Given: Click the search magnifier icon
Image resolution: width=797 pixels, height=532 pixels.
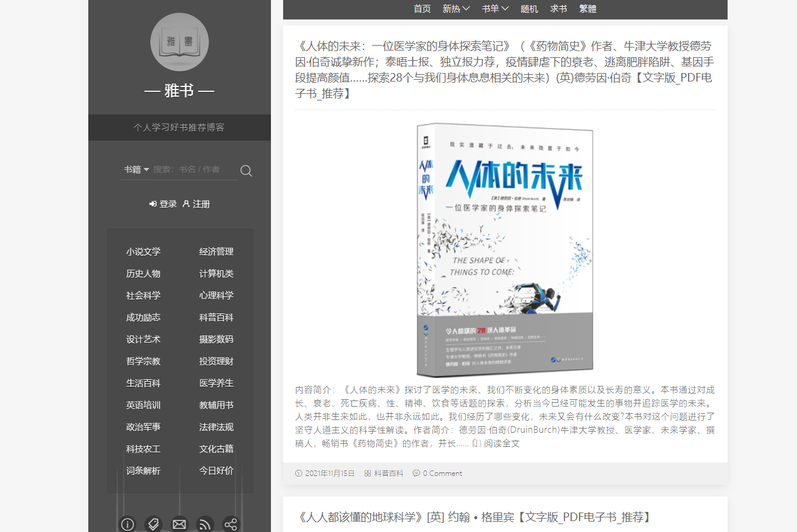Looking at the screenshot, I should click(x=246, y=170).
